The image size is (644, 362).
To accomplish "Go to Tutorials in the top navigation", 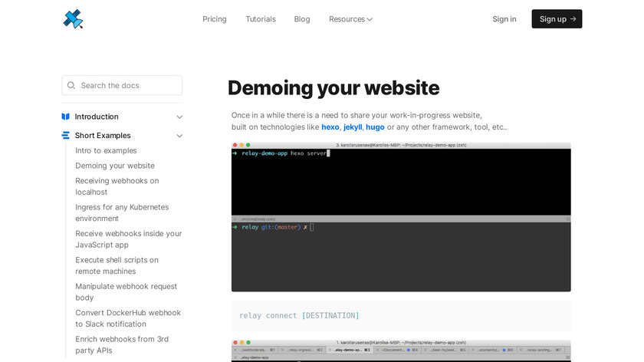I will (261, 19).
